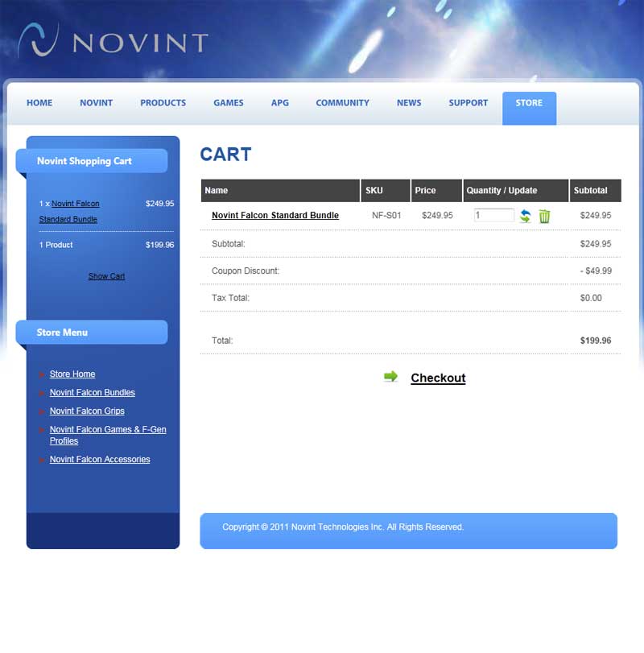The width and height of the screenshot is (644, 653).
Task: Click the 1 Product sidebar text
Action: [x=56, y=245]
